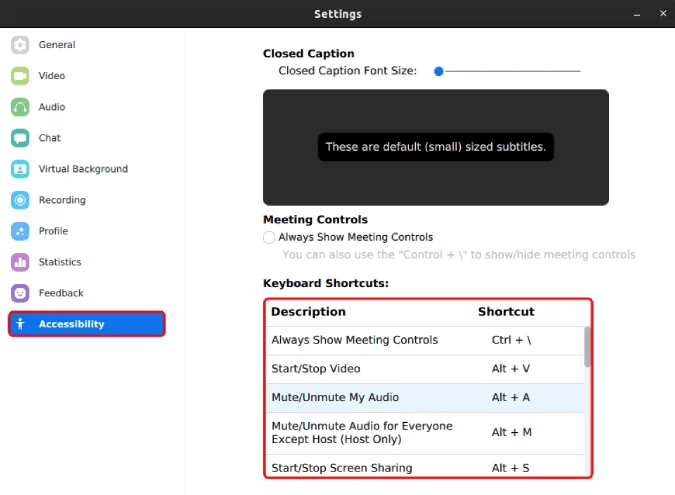675x495 pixels.
Task: Open Virtual Background icon in sidebar
Action: [20, 169]
